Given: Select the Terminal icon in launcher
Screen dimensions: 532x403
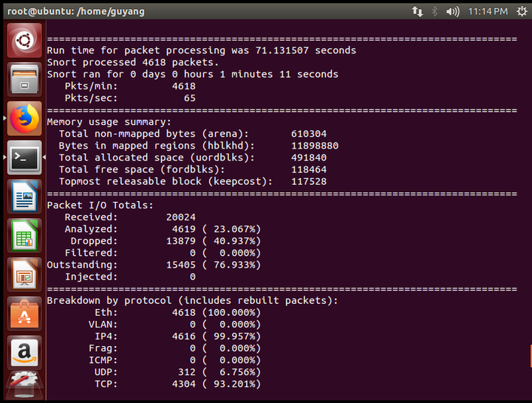Looking at the screenshot, I should (x=24, y=158).
